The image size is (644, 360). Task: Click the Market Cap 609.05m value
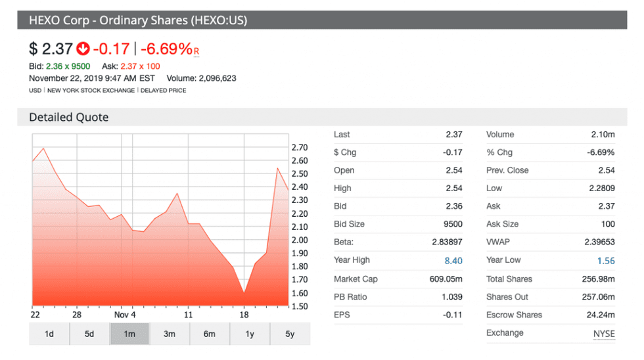point(445,279)
